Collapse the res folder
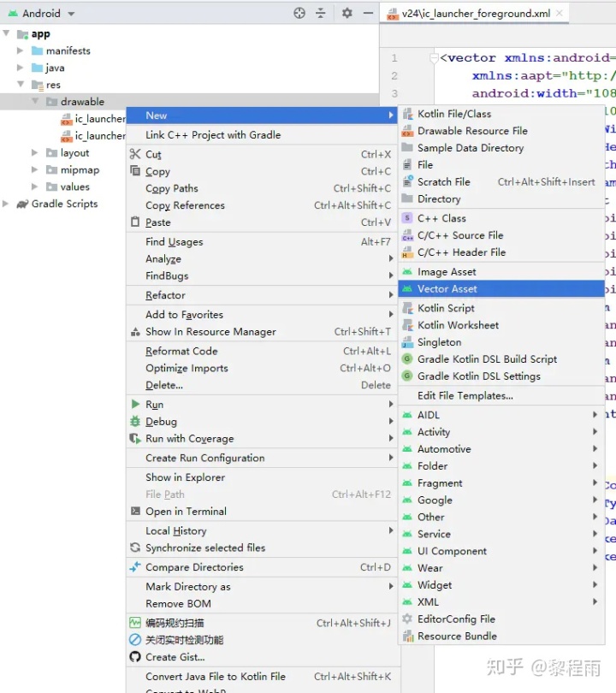This screenshot has width=616, height=693. pos(21,84)
